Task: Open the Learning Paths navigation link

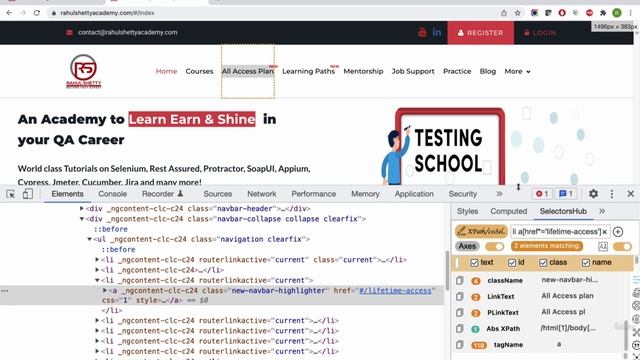Action: click(x=308, y=71)
